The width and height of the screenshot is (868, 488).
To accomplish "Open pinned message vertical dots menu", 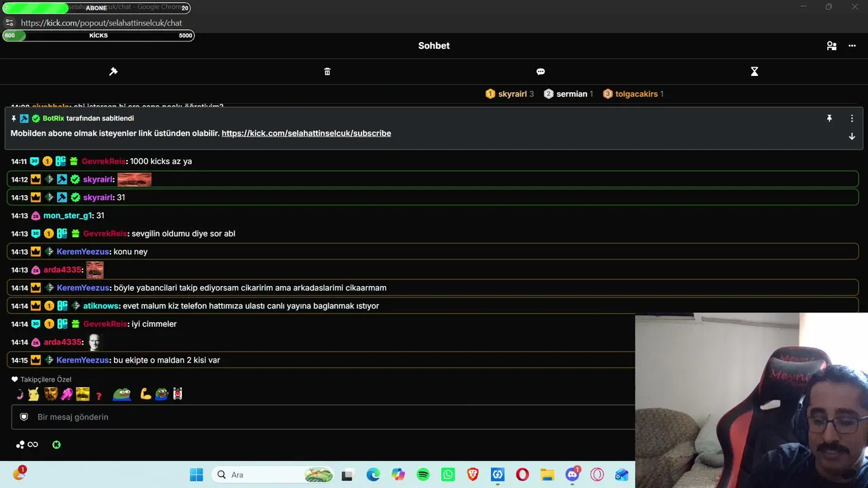I will pyautogui.click(x=852, y=119).
